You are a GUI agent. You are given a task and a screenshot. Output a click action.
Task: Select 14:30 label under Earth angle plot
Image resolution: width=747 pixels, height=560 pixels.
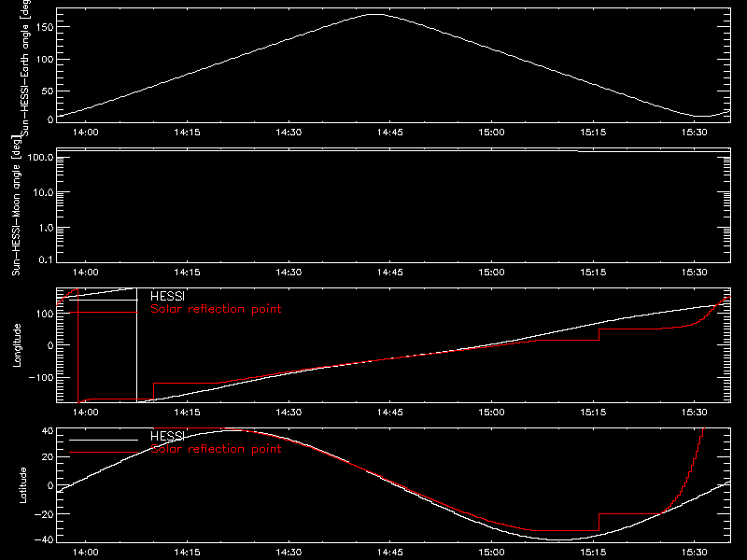[289, 133]
